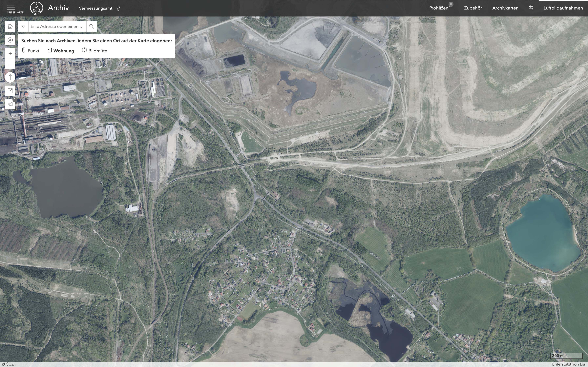This screenshot has height=367, width=588.
Task: Switch to the Archivkarten tab
Action: (x=505, y=8)
